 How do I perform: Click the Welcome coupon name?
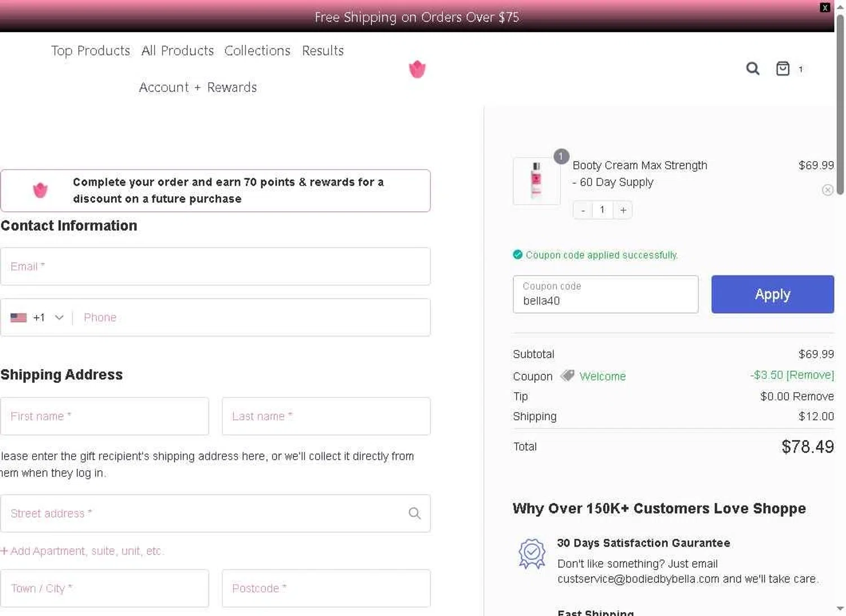pos(602,376)
